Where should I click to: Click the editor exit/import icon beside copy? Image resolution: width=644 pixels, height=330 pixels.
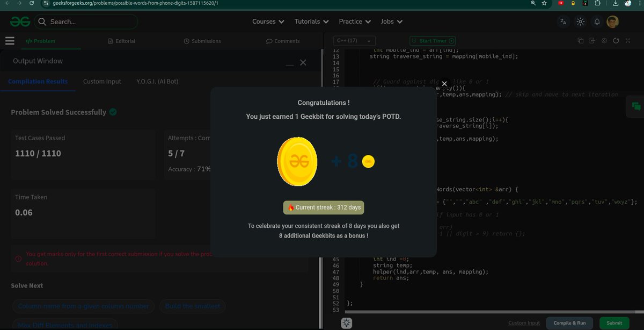pos(592,41)
